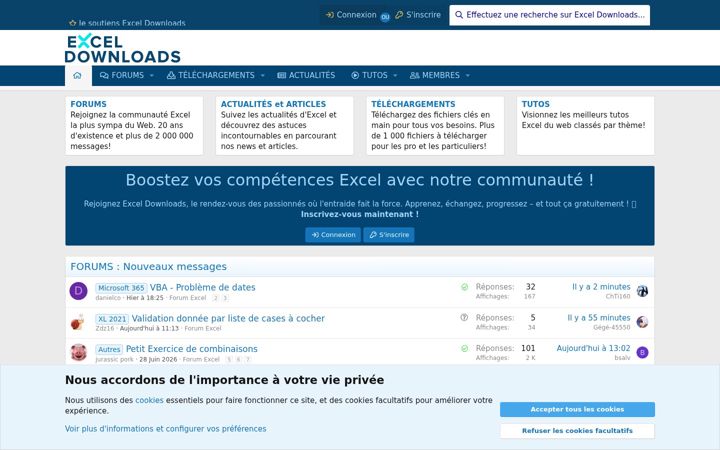The image size is (720, 450).
Task: Click XL 2021 prefix tag
Action: pos(112,319)
